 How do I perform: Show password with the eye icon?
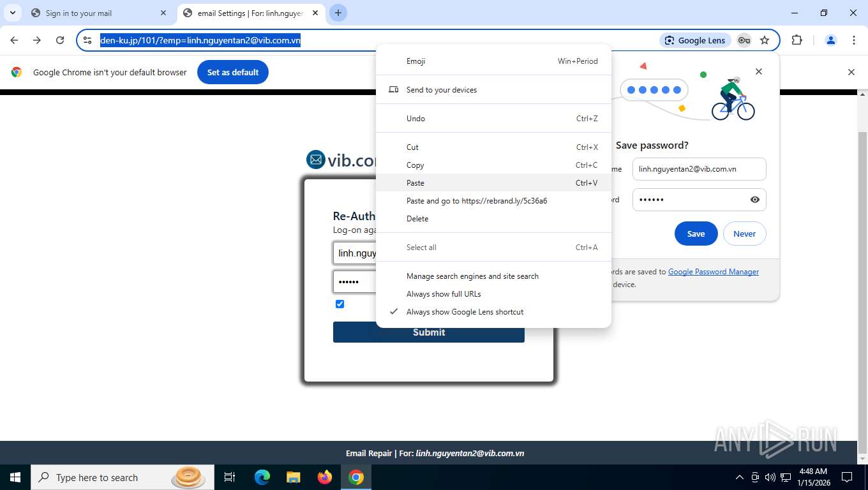tap(755, 200)
